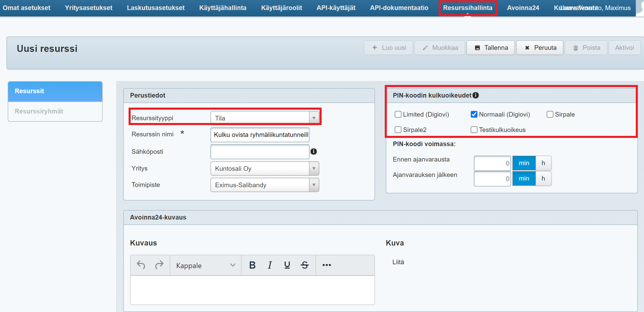Viewport: 644px width, 312px height.
Task: Open the more options ellipsis in the editor
Action: (326, 265)
